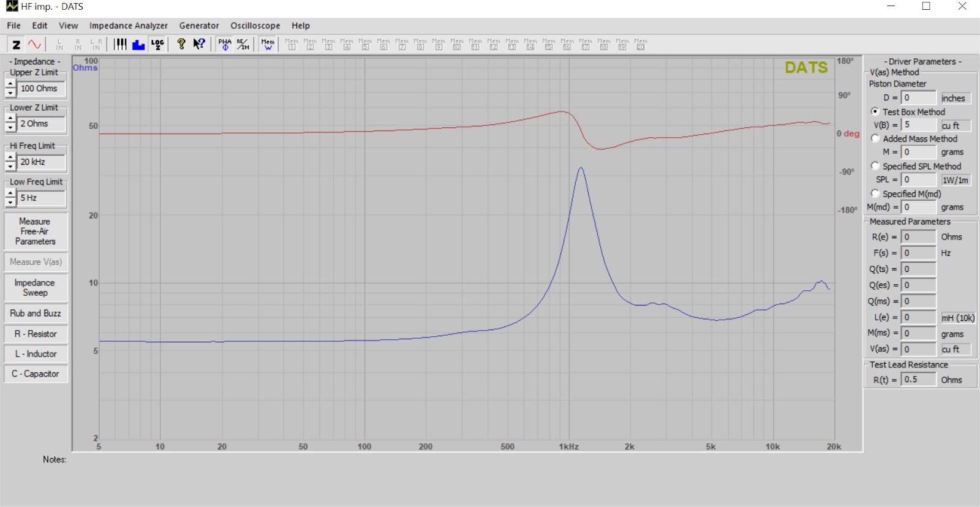Screen dimensions: 980x507
Task: Select memory slot Mem 10
Action: click(x=457, y=44)
